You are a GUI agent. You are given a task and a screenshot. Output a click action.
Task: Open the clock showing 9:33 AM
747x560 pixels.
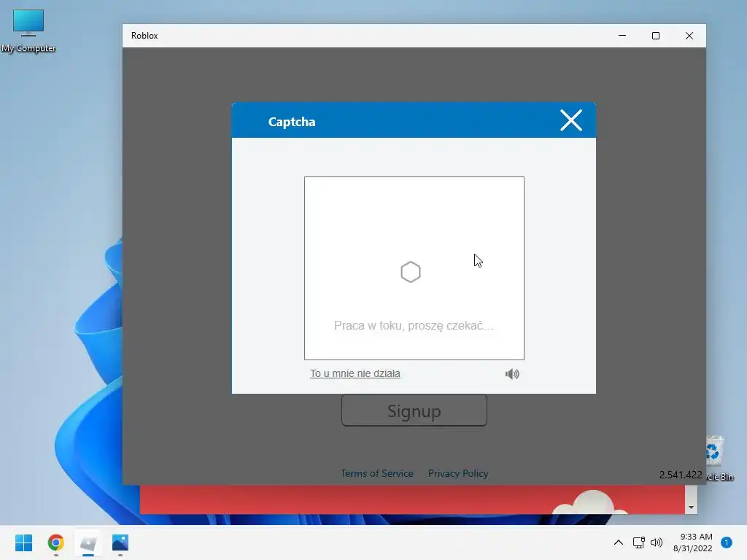tap(693, 542)
